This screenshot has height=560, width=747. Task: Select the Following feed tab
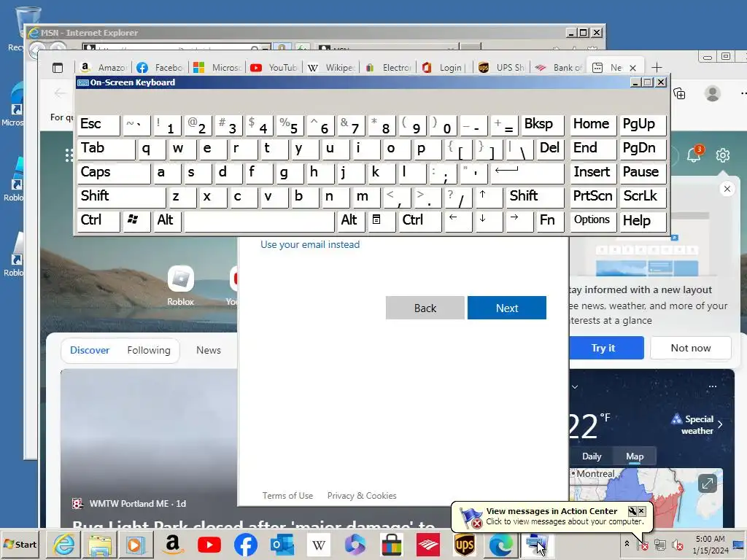coord(149,350)
